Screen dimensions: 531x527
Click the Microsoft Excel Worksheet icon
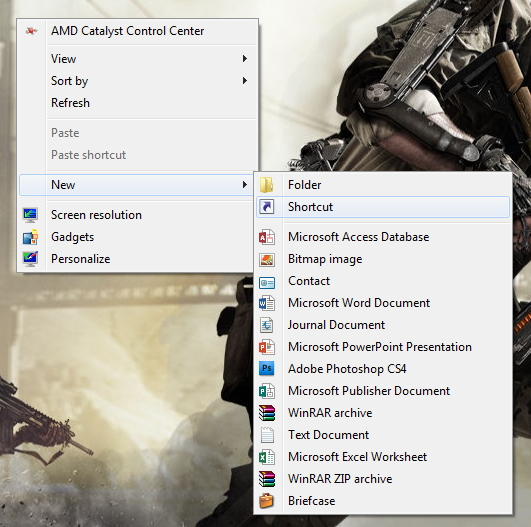(267, 457)
